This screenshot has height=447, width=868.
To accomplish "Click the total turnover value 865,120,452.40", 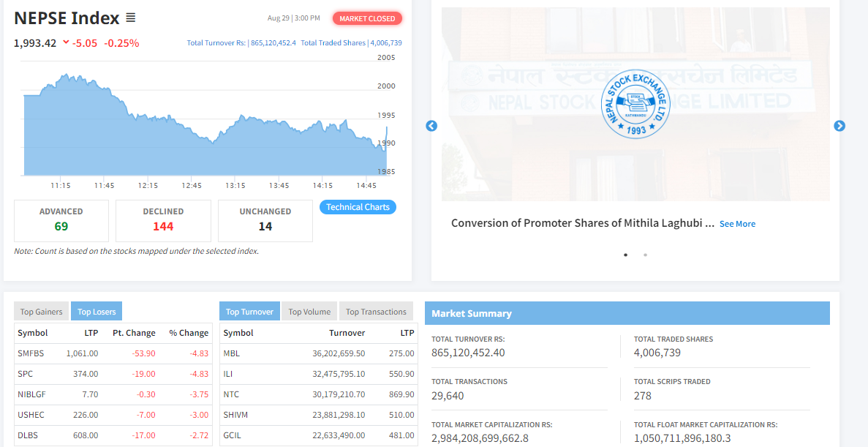I will (468, 353).
